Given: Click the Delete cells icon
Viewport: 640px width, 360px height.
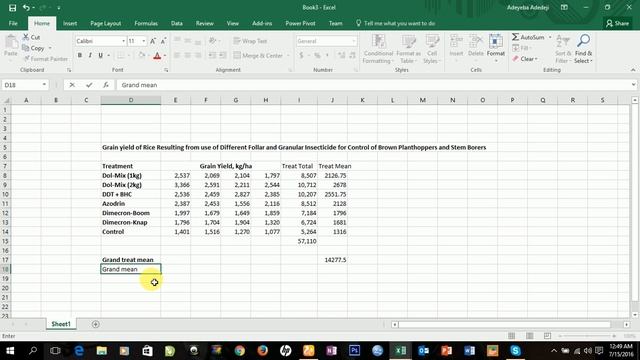Looking at the screenshot, I should coord(476,42).
